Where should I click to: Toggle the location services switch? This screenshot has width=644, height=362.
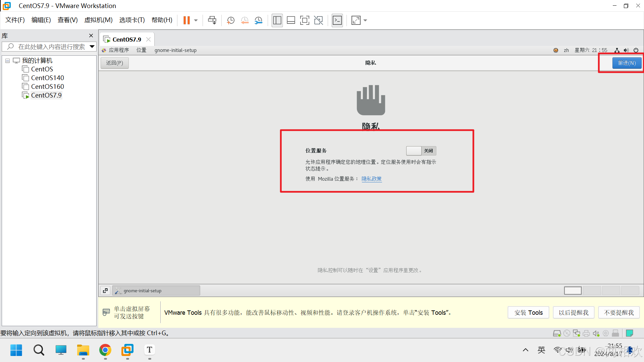pos(421,151)
